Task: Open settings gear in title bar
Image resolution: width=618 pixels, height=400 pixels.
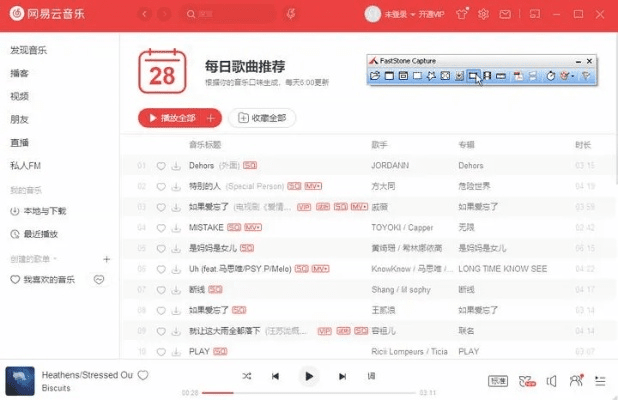Action: (x=484, y=14)
